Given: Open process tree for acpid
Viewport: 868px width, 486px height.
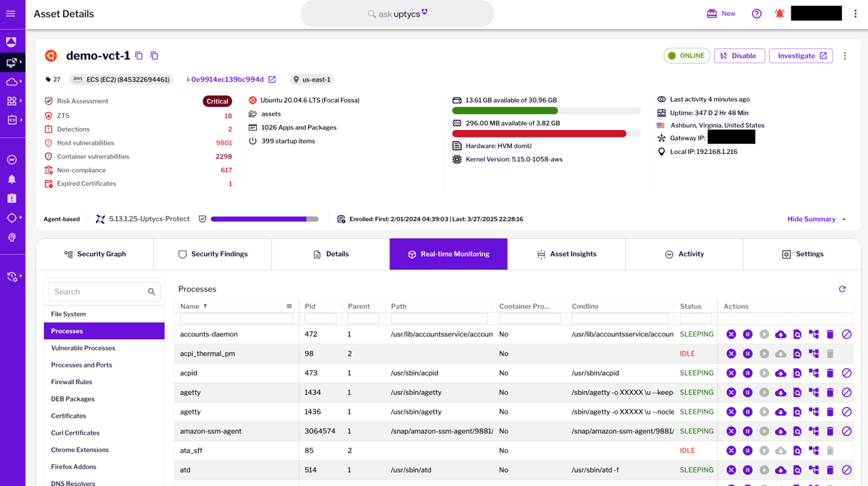Looking at the screenshot, I should (x=814, y=373).
